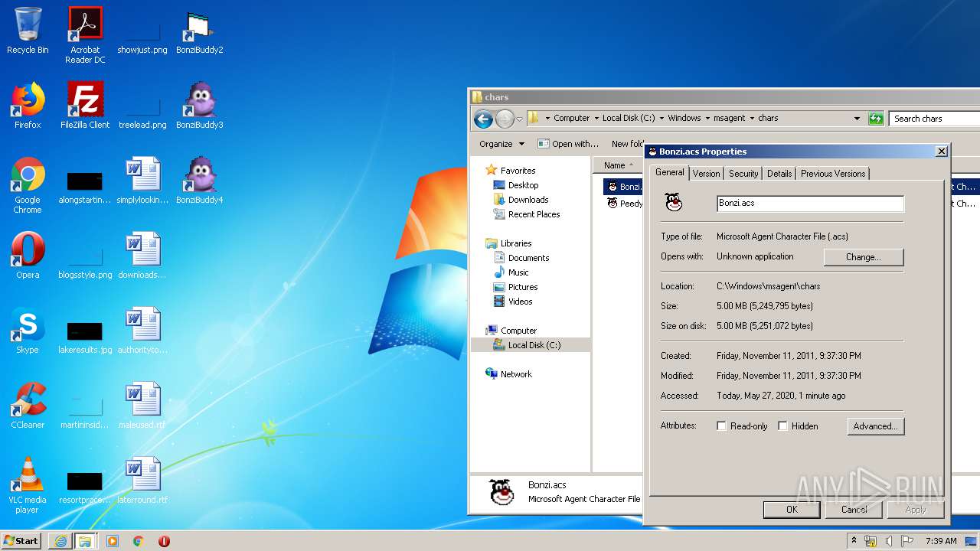Click the Bonzi.acs filename field

(x=810, y=204)
